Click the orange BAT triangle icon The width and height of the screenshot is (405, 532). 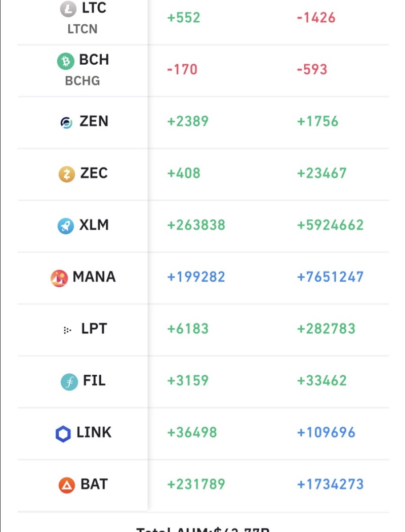(67, 485)
